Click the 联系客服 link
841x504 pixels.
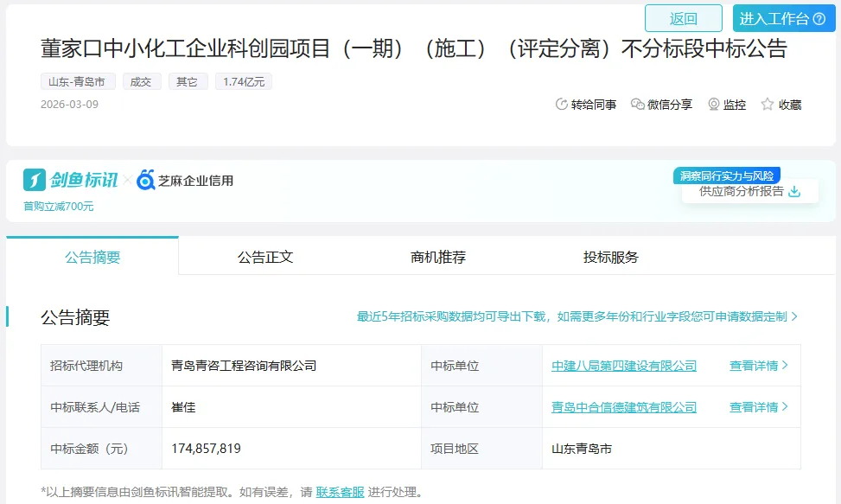coord(340,492)
